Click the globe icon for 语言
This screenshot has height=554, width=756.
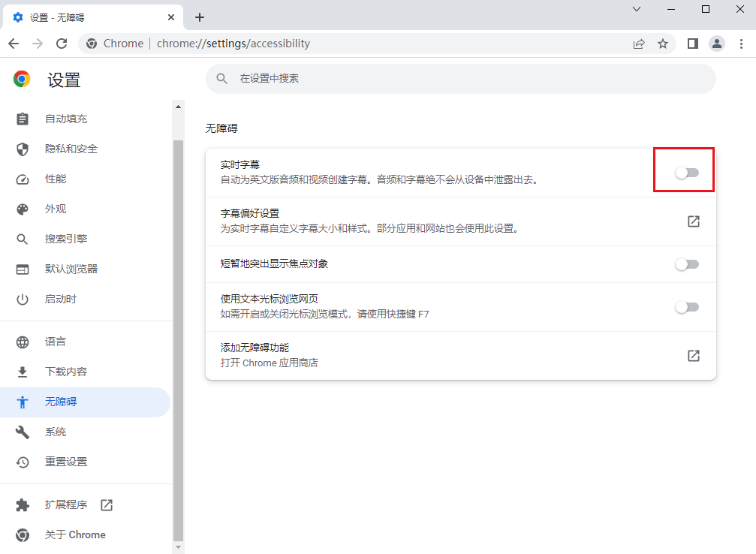tap(23, 342)
